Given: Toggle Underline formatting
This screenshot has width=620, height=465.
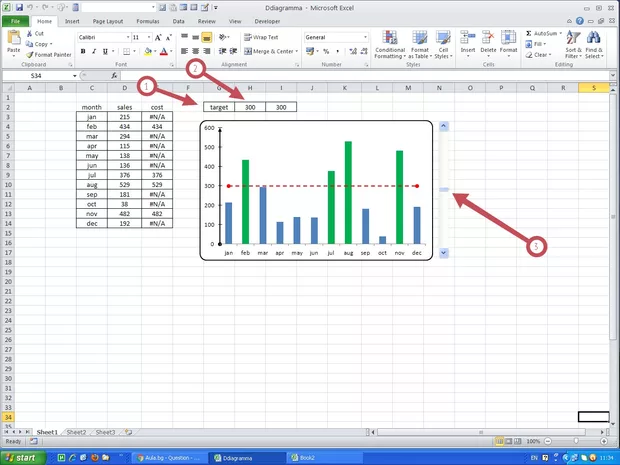Looking at the screenshot, I should pos(105,51).
